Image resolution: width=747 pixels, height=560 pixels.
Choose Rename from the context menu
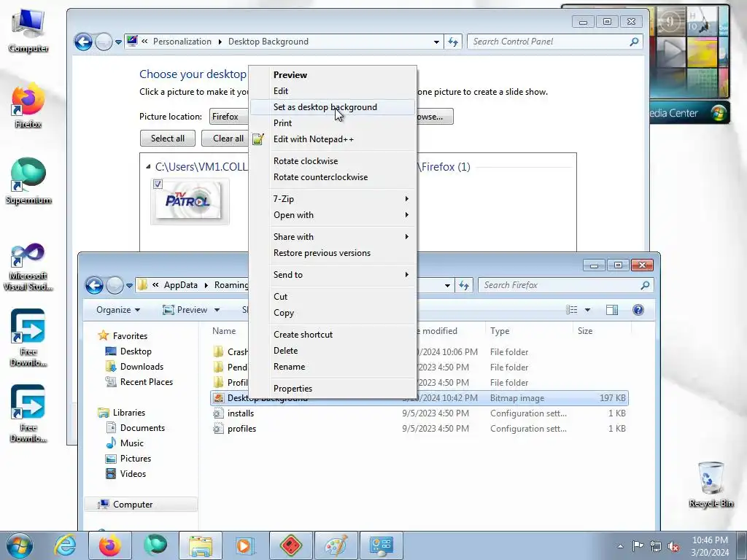(x=332, y=367)
